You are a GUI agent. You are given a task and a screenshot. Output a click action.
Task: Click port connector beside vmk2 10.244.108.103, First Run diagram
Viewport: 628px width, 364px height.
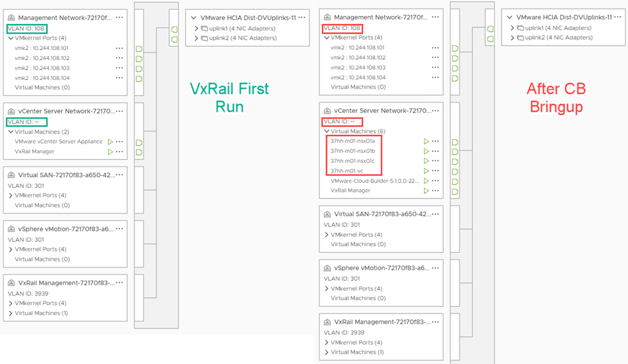(x=139, y=68)
